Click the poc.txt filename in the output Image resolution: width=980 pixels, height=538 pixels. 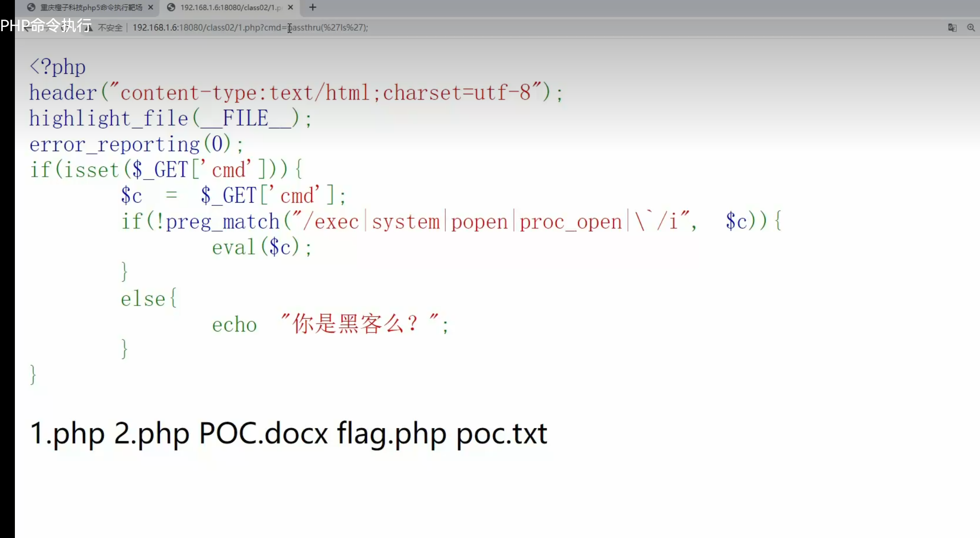point(501,433)
